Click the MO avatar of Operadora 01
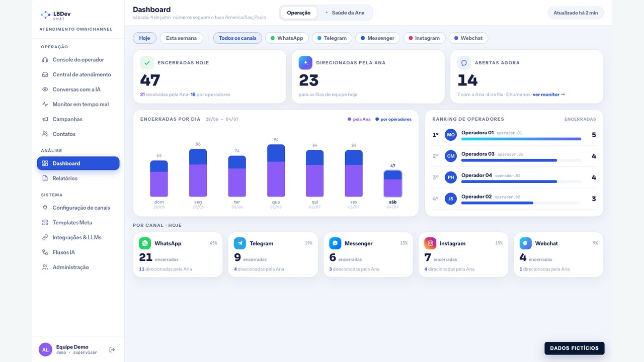644x362 pixels. coord(451,135)
